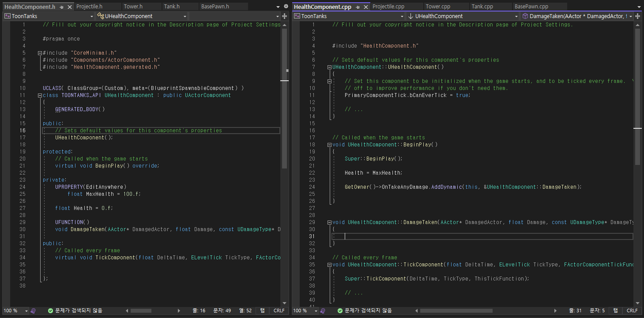644x318 pixels.
Task: Click right pane vertical scrollbar down arrow
Action: point(638,303)
